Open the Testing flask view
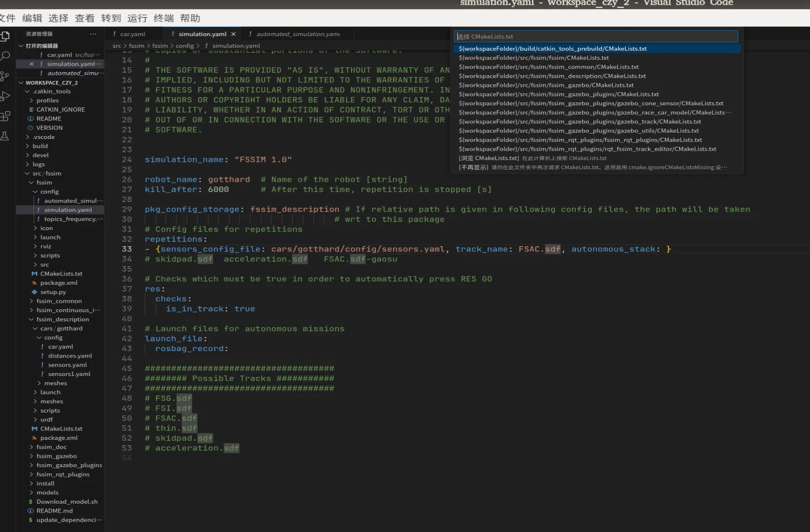 (x=5, y=136)
